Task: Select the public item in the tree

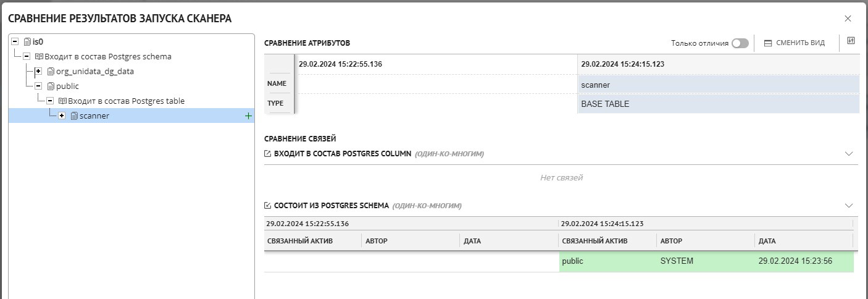Action: [x=67, y=86]
